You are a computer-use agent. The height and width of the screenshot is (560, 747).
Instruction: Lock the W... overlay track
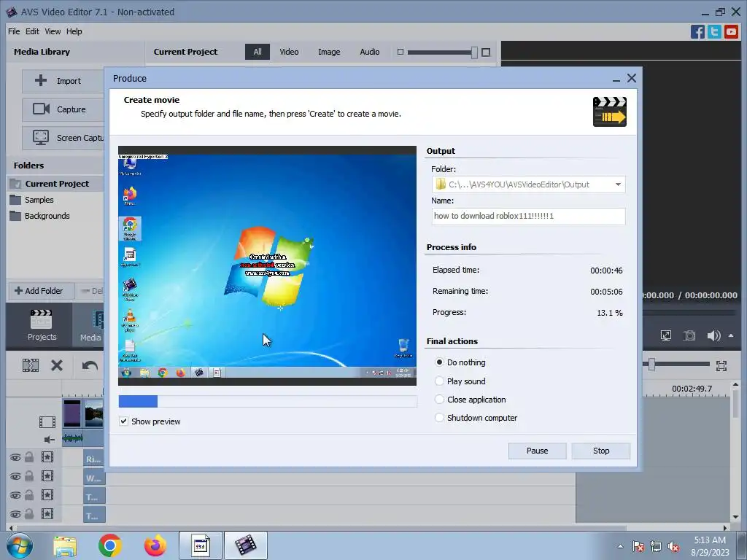tap(29, 475)
